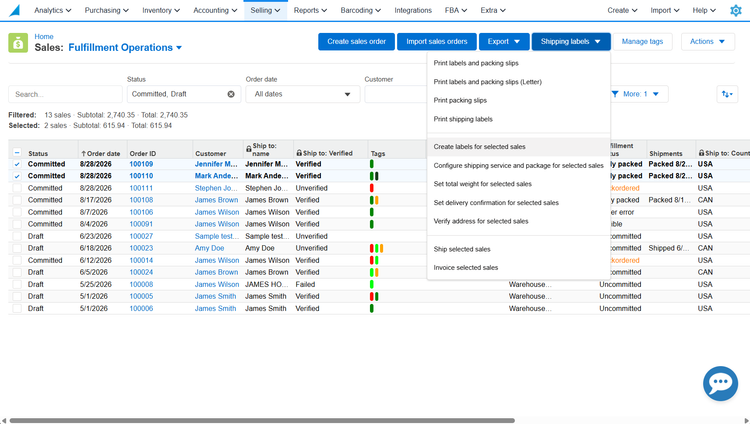The height and width of the screenshot is (424, 750).
Task: Open the Order date All dates dropdown
Action: (302, 94)
